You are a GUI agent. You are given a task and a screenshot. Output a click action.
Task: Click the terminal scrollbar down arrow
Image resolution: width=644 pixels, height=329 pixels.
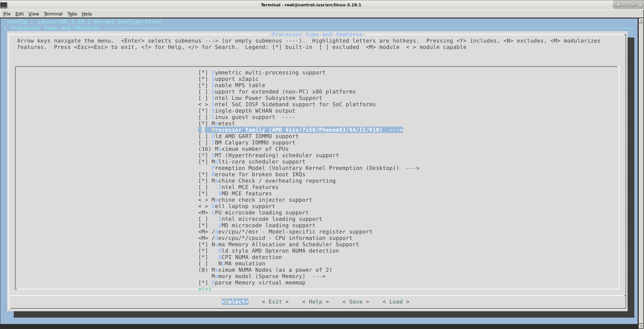pos(641,326)
